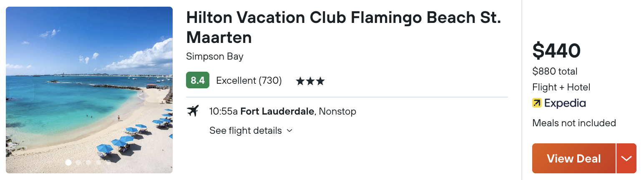
Task: Click the $440 price
Action: 556,51
